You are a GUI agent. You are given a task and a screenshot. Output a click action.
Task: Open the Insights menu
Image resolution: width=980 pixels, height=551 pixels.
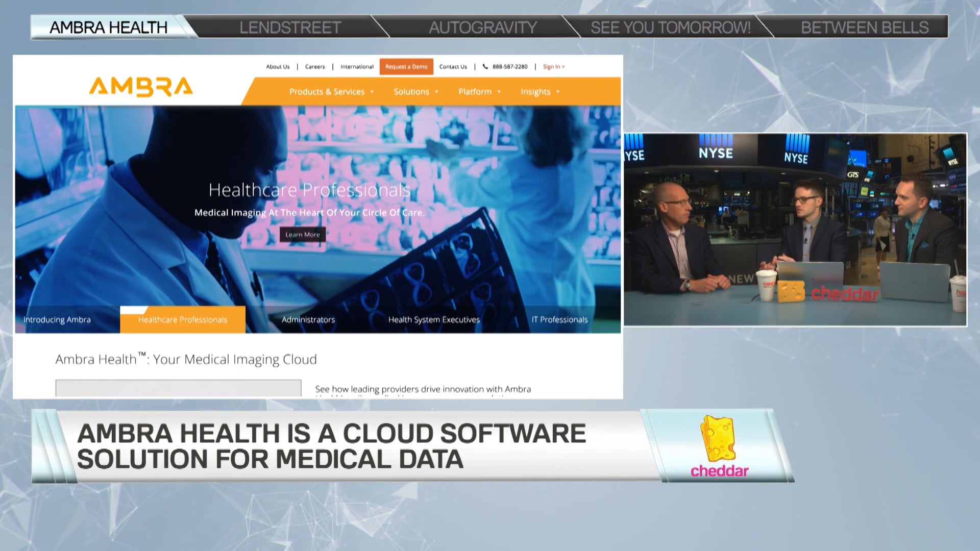point(535,92)
